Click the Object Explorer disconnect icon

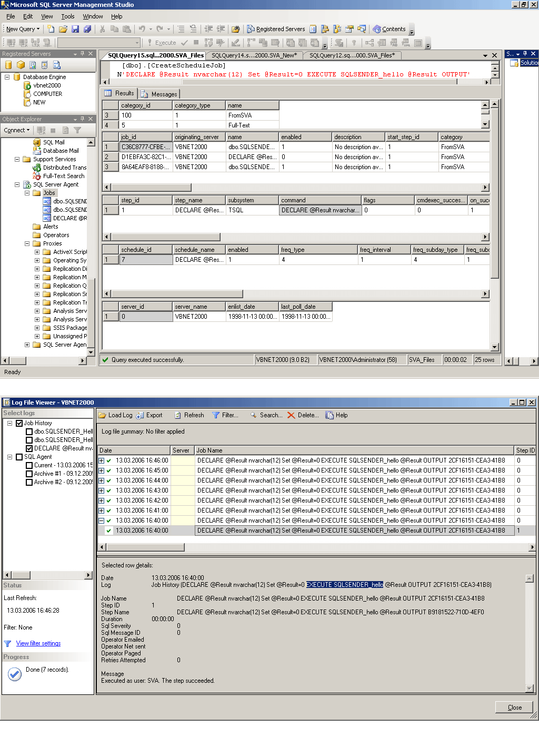tap(41, 130)
